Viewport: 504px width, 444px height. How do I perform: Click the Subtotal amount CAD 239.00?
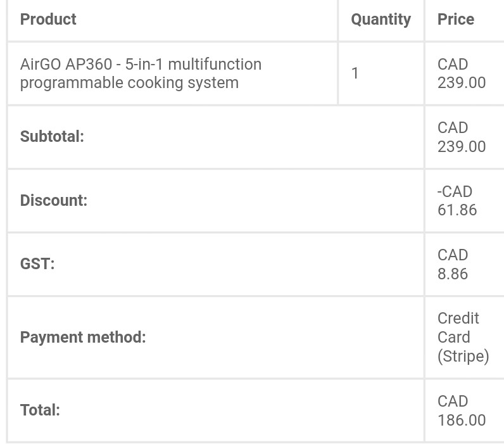tap(462, 137)
